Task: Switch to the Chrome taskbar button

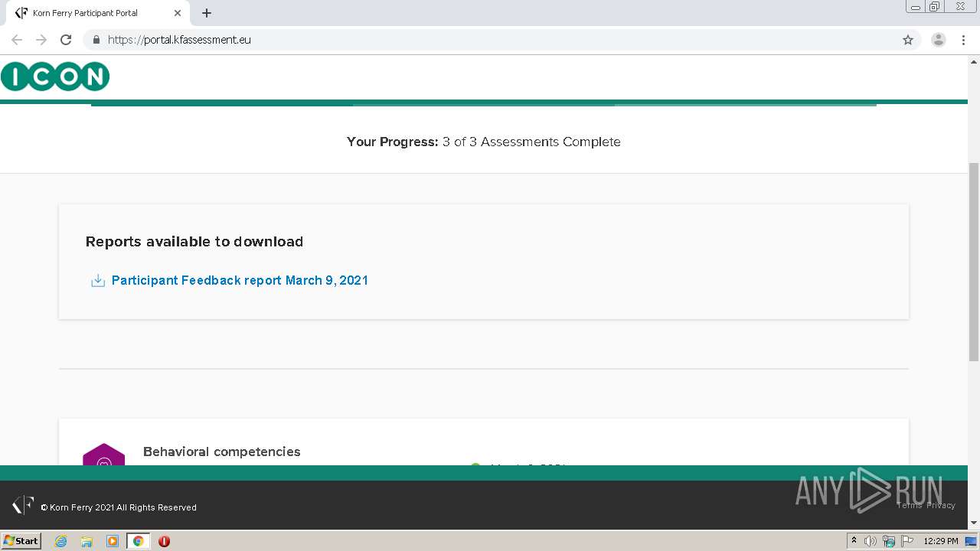Action: tap(138, 541)
